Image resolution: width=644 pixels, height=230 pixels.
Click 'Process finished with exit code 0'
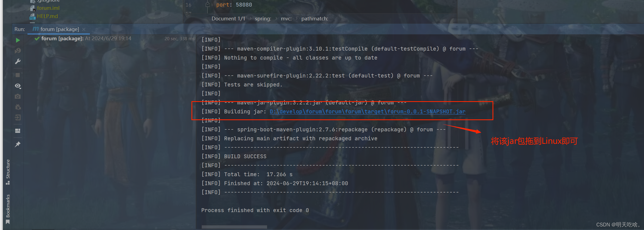[255, 210]
